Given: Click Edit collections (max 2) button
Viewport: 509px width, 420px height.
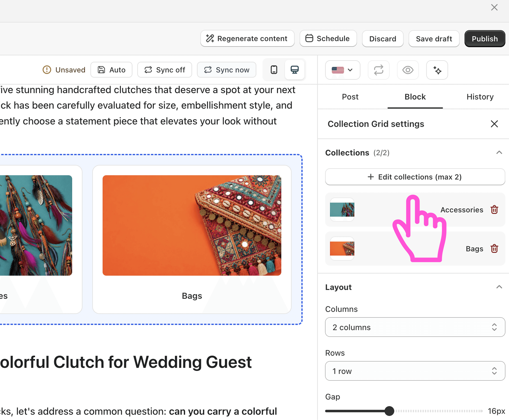Looking at the screenshot, I should tap(415, 177).
